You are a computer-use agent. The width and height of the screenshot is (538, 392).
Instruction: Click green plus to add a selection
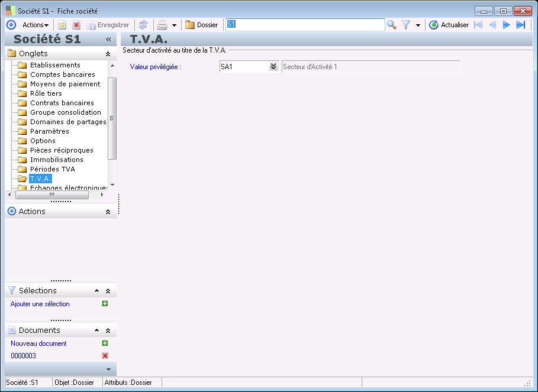pyautogui.click(x=105, y=304)
